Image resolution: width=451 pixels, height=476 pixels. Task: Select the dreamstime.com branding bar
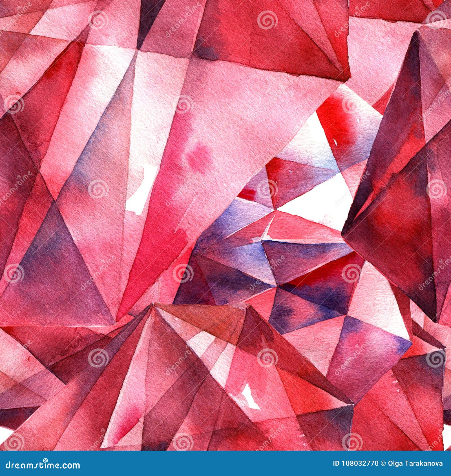coord(225,463)
